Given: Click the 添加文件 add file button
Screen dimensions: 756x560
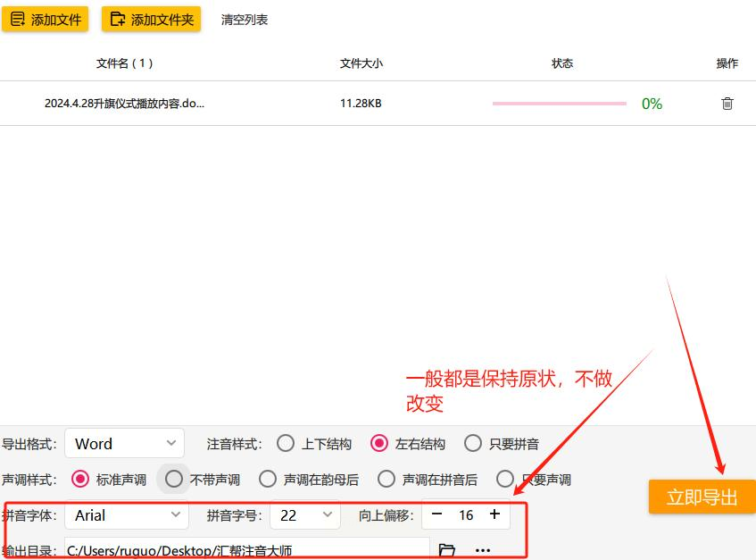Looking at the screenshot, I should 46,20.
